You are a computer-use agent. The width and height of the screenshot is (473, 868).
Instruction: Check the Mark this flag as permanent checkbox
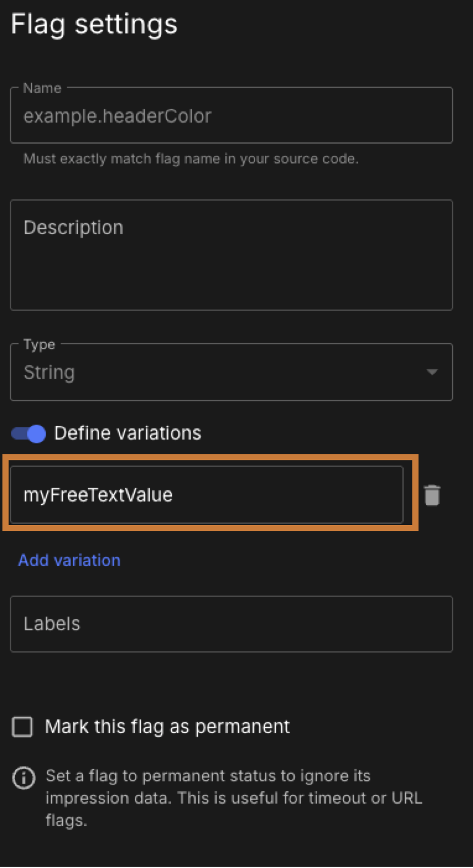[x=22, y=727]
